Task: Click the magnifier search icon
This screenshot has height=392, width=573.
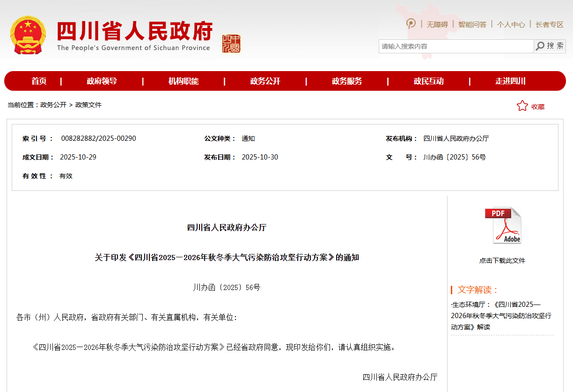Action: [540, 46]
